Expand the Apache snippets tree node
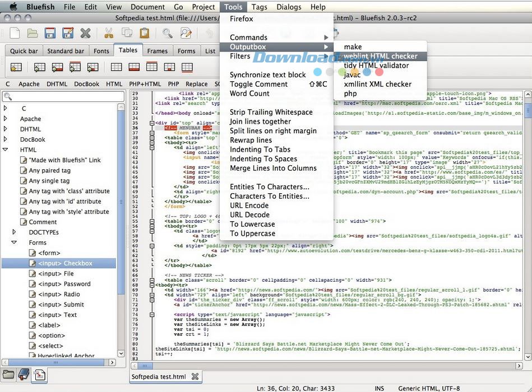The image size is (532, 392). click(x=6, y=119)
